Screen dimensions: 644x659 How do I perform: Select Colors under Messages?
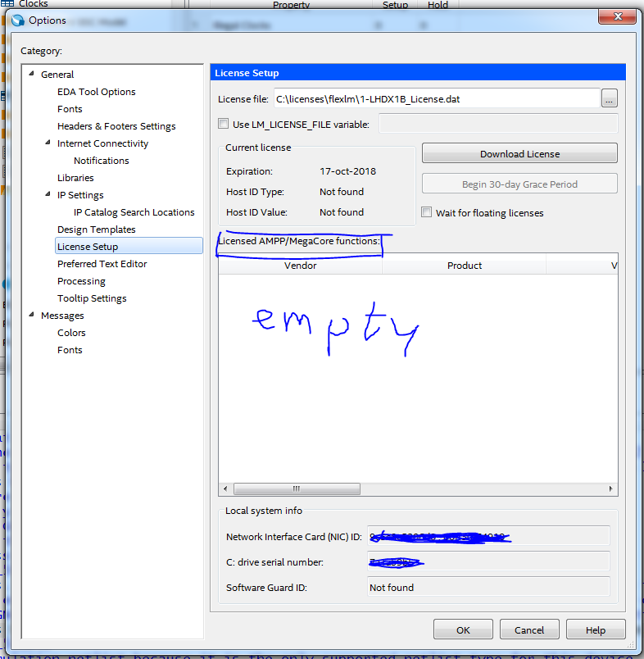click(x=71, y=333)
